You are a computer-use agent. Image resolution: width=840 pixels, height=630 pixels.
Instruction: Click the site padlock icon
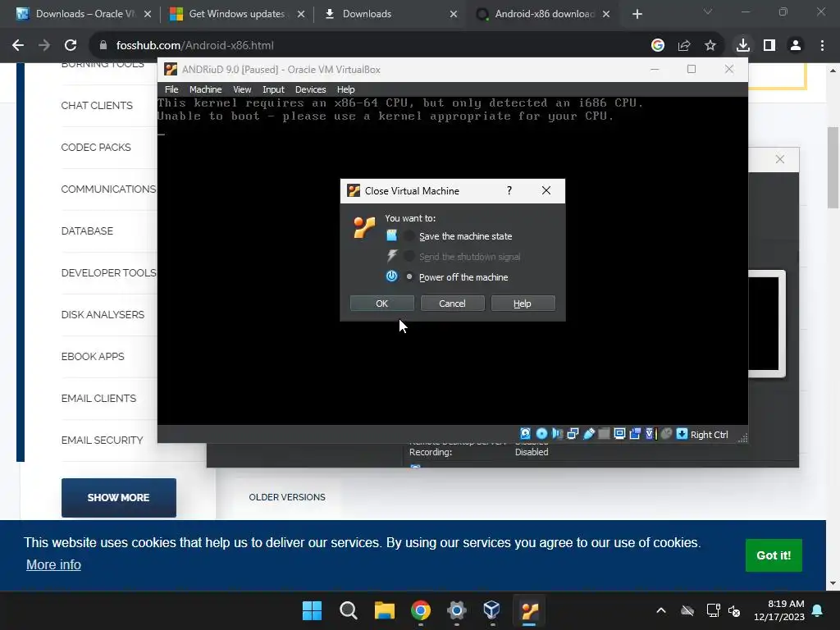click(x=103, y=46)
